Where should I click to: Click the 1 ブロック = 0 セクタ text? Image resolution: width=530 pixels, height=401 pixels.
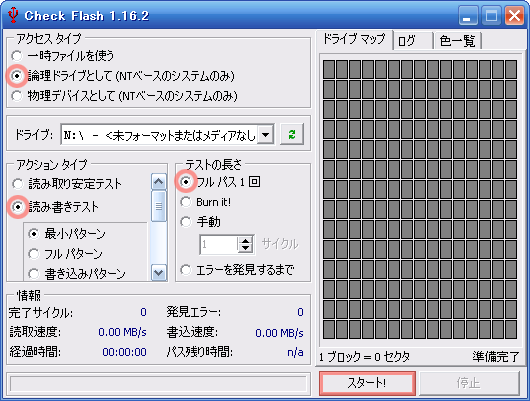(364, 357)
